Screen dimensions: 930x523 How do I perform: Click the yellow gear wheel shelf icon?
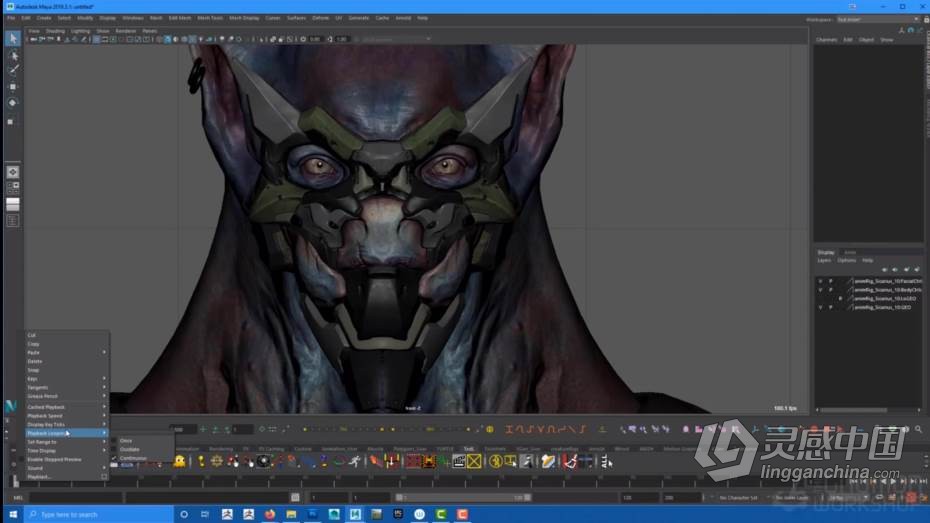tap(216, 461)
